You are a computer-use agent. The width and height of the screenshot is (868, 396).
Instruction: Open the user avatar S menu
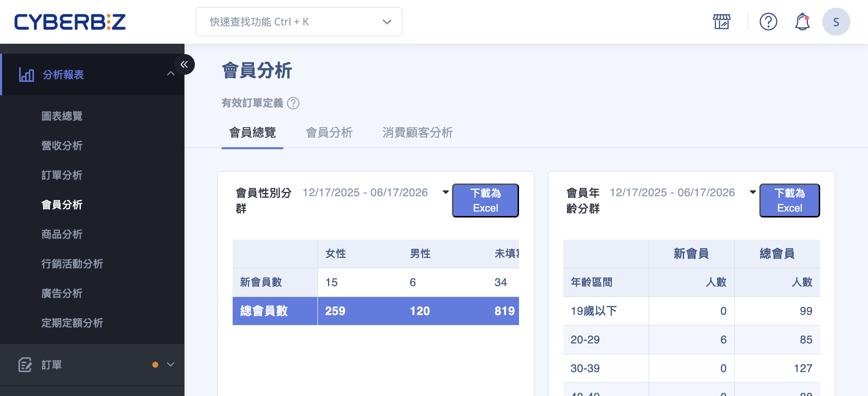pos(836,22)
